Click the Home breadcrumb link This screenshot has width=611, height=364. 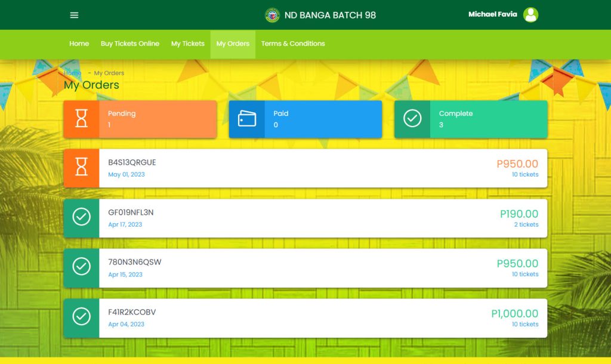[x=72, y=73]
